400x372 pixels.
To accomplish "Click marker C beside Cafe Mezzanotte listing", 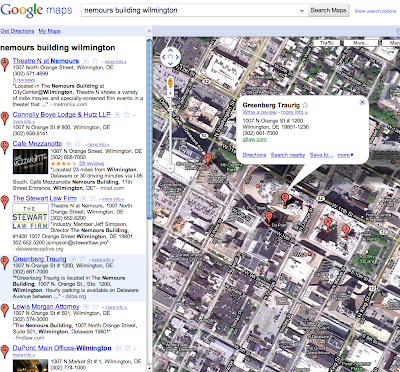I will coord(4,147).
